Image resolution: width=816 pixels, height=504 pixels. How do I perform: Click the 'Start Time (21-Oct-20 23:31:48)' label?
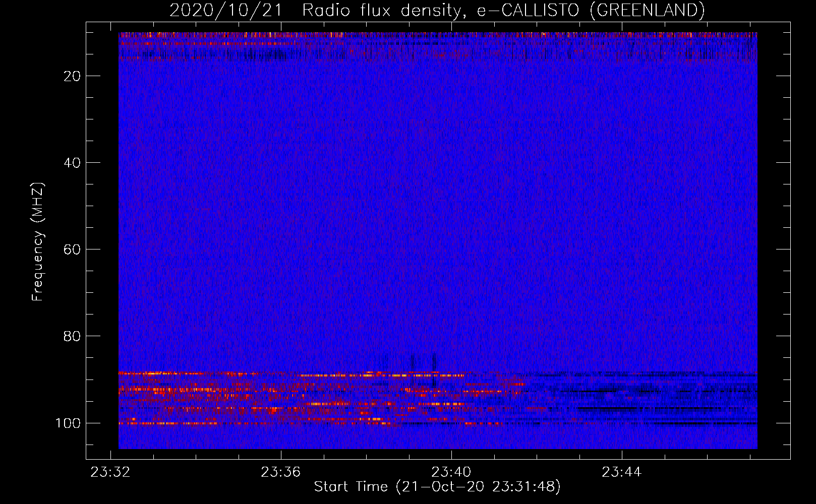coord(437,487)
